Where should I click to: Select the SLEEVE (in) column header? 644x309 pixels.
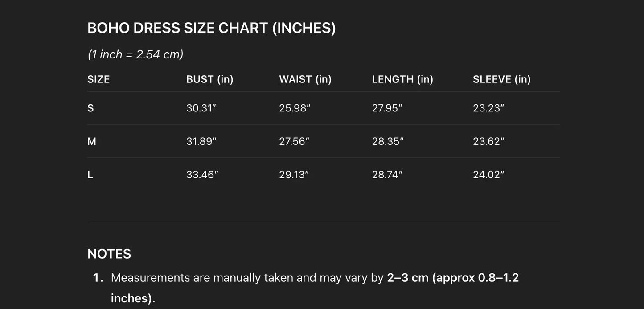pyautogui.click(x=501, y=79)
